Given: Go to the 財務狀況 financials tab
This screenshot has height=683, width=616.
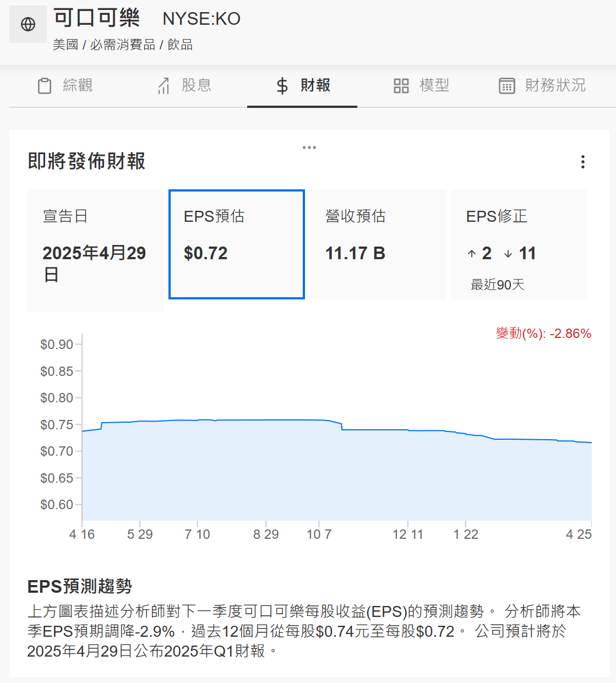Looking at the screenshot, I should 542,86.
